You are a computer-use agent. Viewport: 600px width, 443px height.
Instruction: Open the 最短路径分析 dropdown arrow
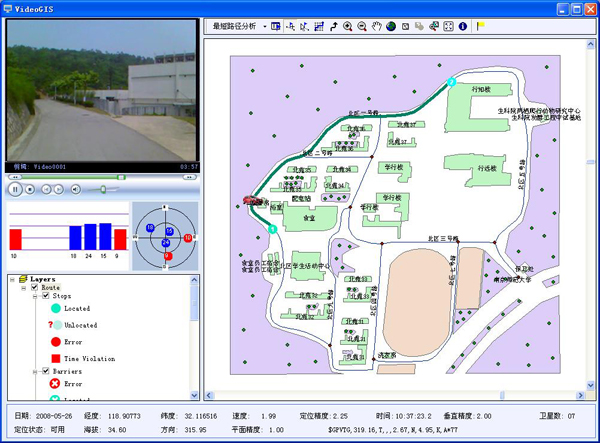[x=265, y=27]
